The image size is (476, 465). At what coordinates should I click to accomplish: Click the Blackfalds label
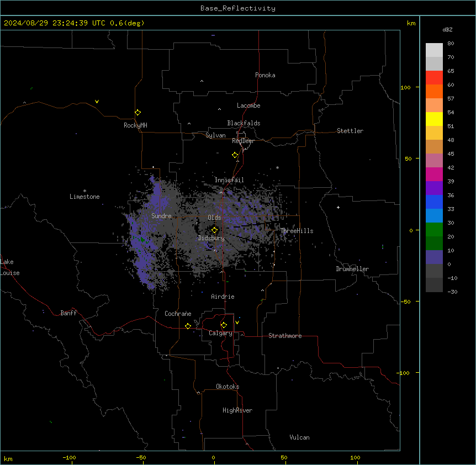point(244,123)
